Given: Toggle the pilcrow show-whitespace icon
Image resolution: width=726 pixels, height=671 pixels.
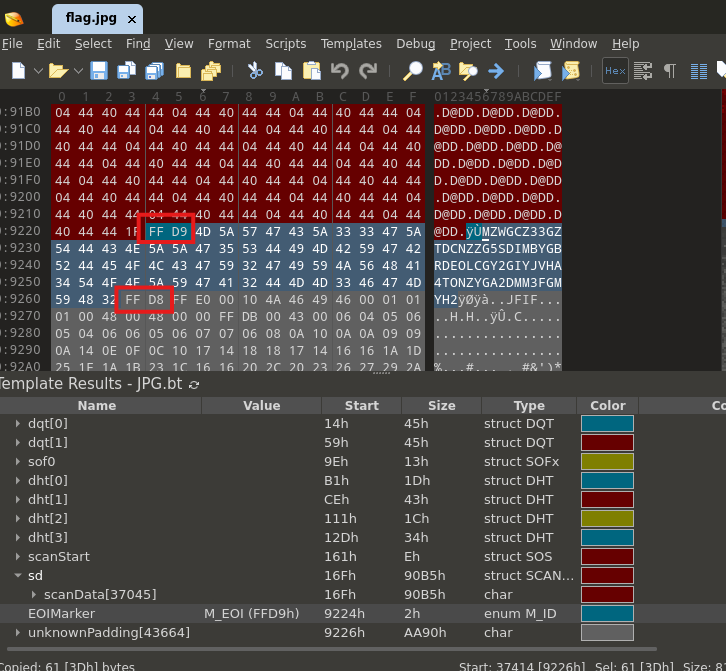Looking at the screenshot, I should coord(670,71).
